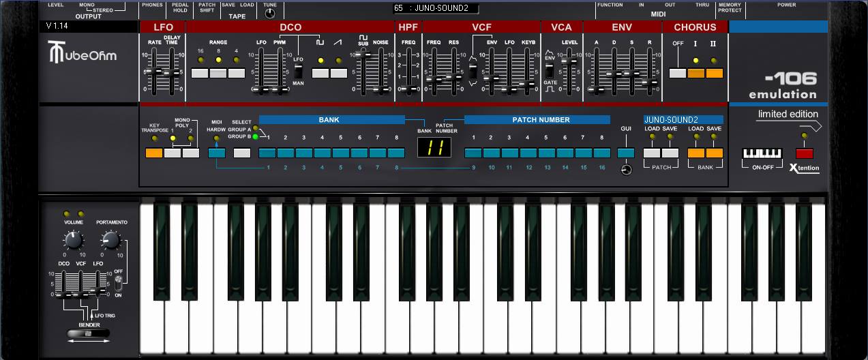Enable Chorus II button
This screenshot has width=868, height=360.
pyautogui.click(x=715, y=73)
